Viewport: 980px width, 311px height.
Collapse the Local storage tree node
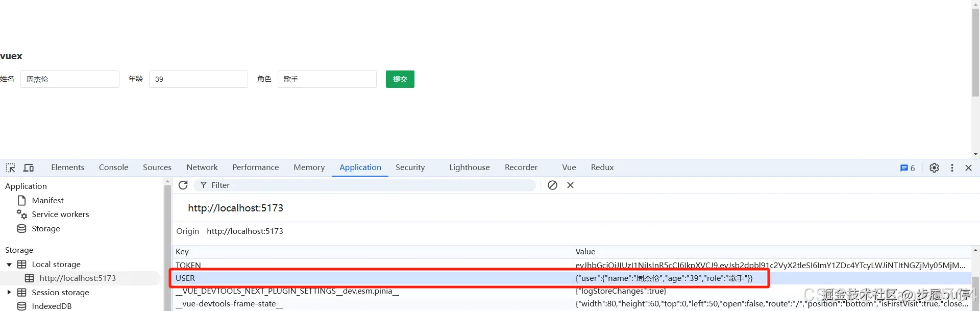click(9, 264)
